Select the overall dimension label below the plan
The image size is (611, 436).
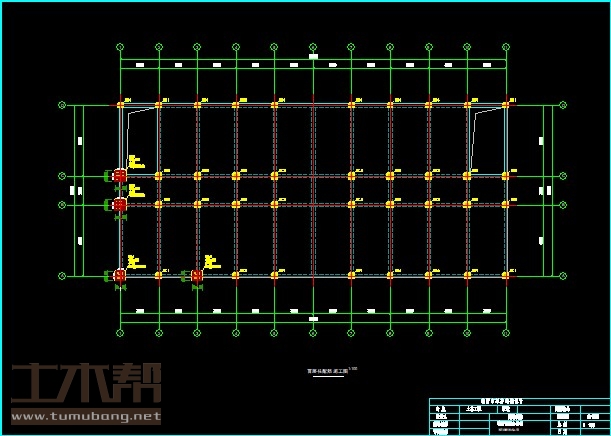tap(313, 319)
